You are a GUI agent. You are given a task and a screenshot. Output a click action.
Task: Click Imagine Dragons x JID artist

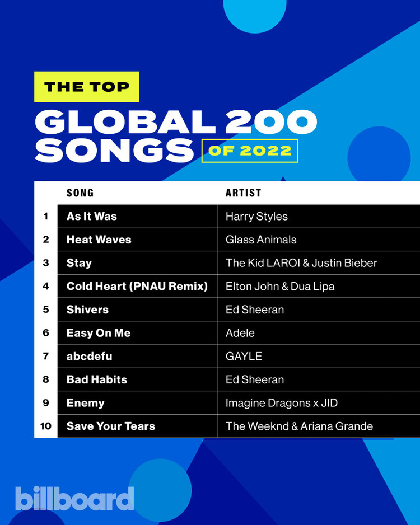click(282, 403)
